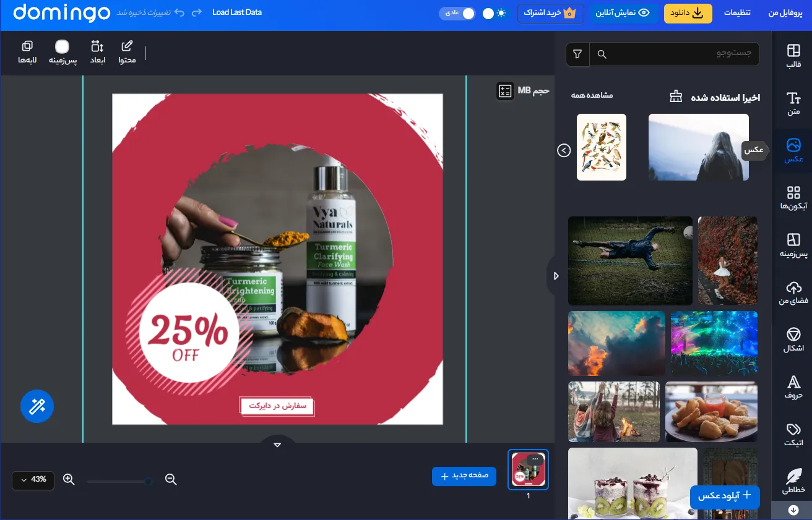The width and height of the screenshot is (812, 520).
Task: Open تنظیمات settings menu
Action: [737, 13]
